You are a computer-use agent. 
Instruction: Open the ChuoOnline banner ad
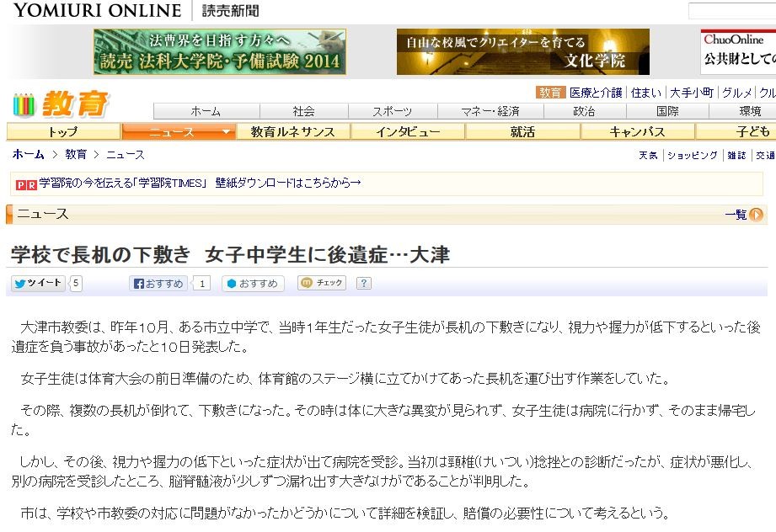(x=738, y=52)
